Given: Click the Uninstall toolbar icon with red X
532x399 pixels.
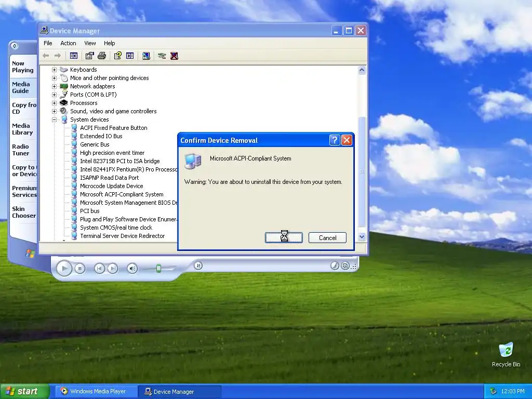Looking at the screenshot, I should point(174,56).
